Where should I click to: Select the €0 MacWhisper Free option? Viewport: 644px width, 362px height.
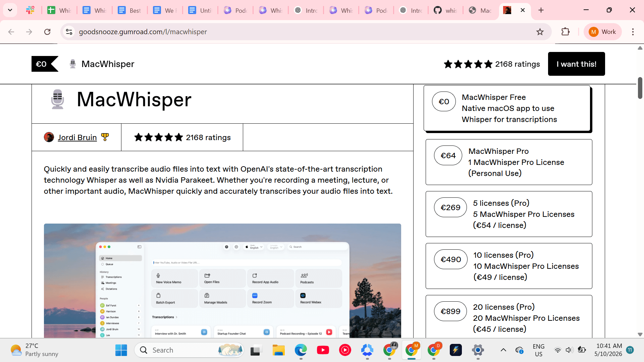507,108
